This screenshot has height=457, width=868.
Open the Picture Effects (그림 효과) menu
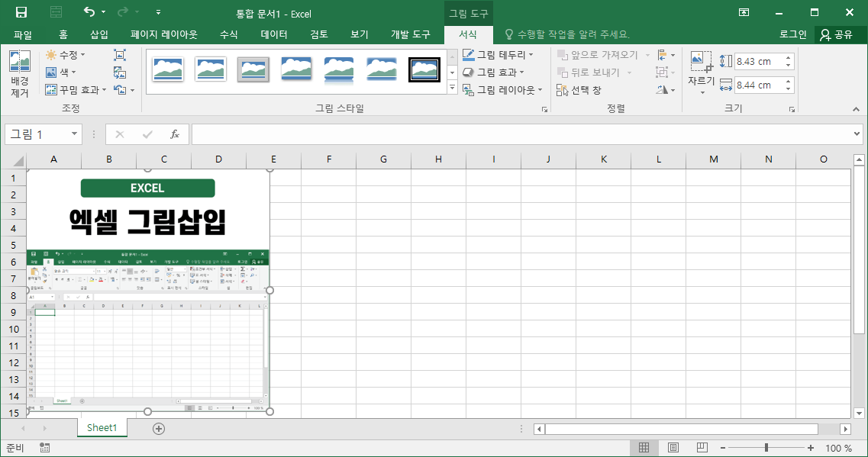pos(493,72)
